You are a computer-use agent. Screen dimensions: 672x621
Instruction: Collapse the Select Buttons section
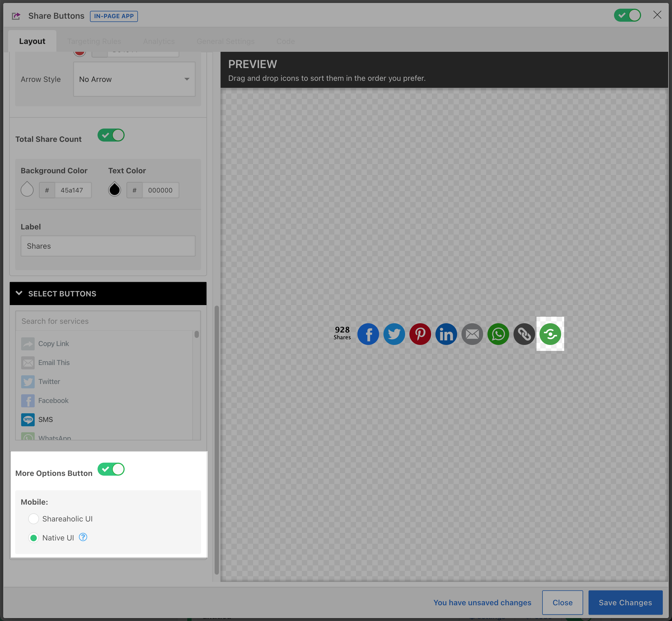tap(19, 293)
